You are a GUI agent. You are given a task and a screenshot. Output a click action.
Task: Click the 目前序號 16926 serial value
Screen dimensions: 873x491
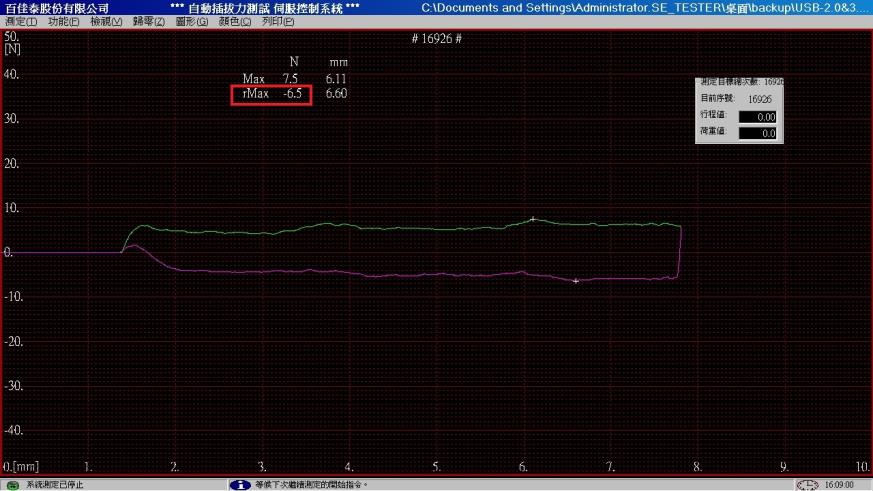pos(759,99)
